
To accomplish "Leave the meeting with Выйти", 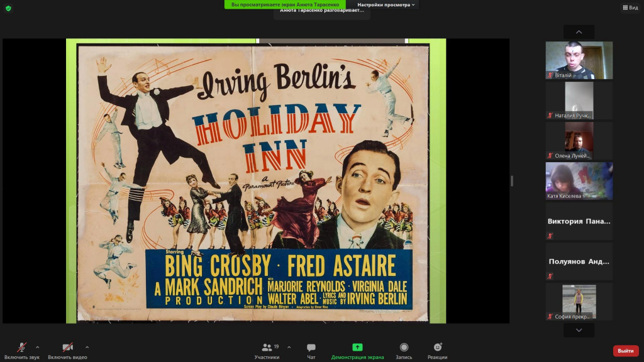I will pyautogui.click(x=626, y=351).
